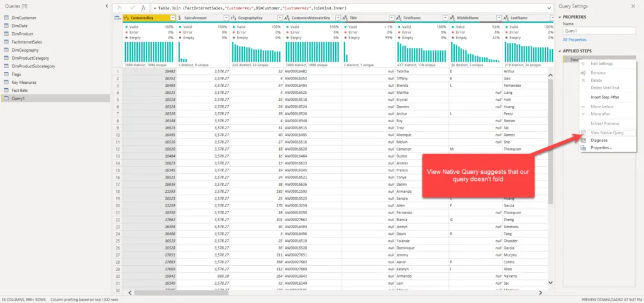Screen dimensions: 644x303
Task: Collapse the Queries pane
Action: [107, 6]
